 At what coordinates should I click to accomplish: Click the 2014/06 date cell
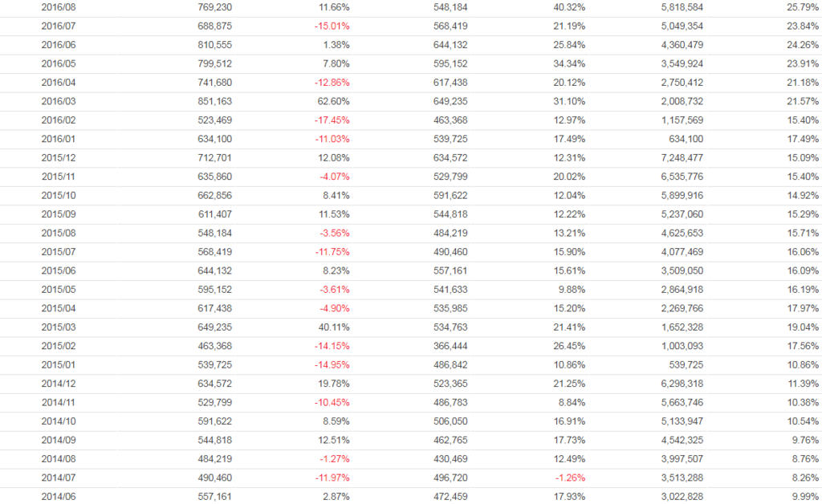(59, 496)
